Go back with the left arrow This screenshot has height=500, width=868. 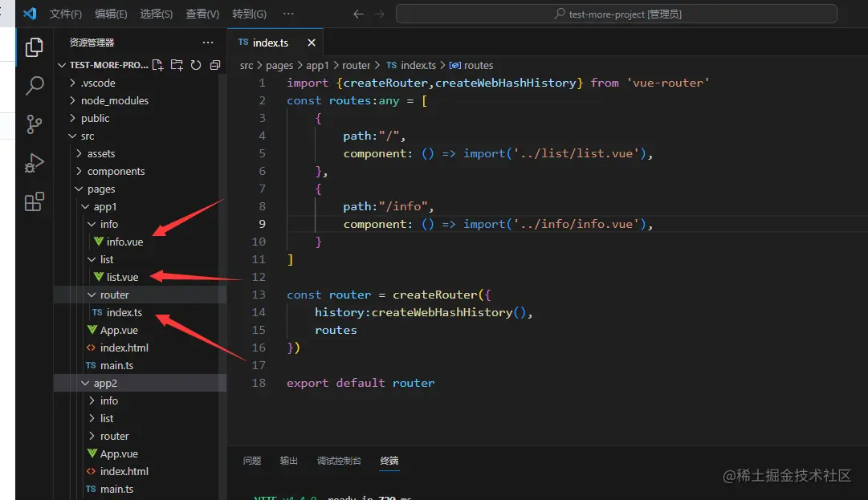(358, 14)
